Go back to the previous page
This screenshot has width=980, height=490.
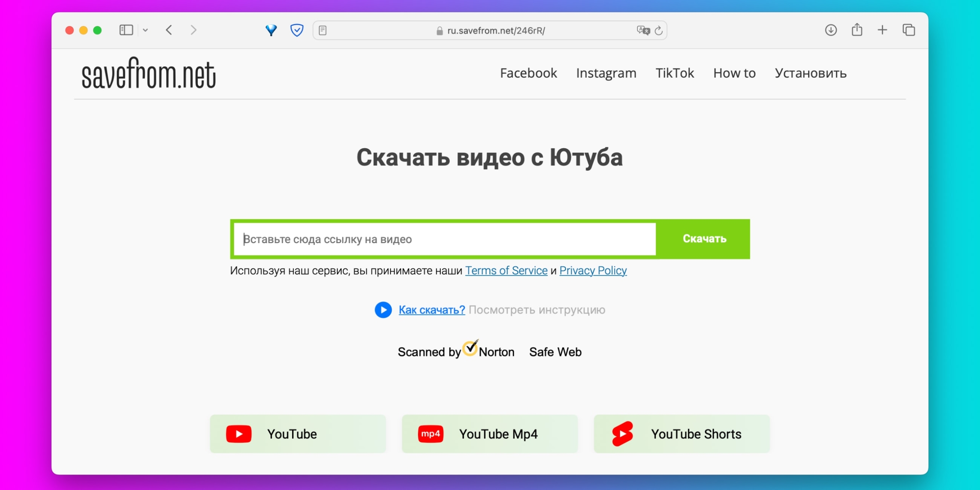(169, 30)
